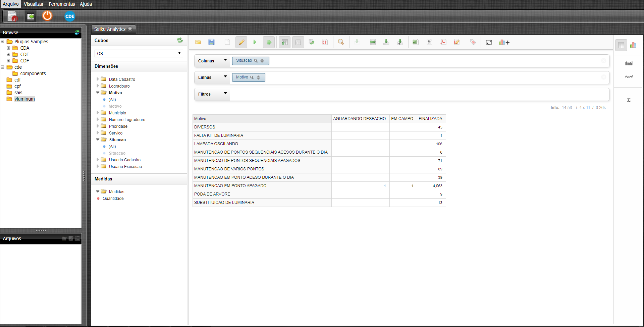Open the sigma statistics icon

[x=629, y=100]
